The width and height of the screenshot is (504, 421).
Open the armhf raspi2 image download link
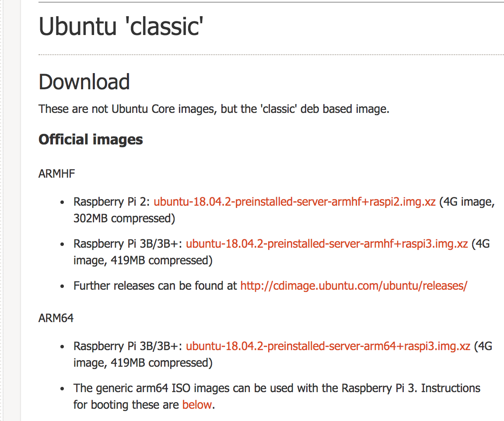tap(295, 202)
